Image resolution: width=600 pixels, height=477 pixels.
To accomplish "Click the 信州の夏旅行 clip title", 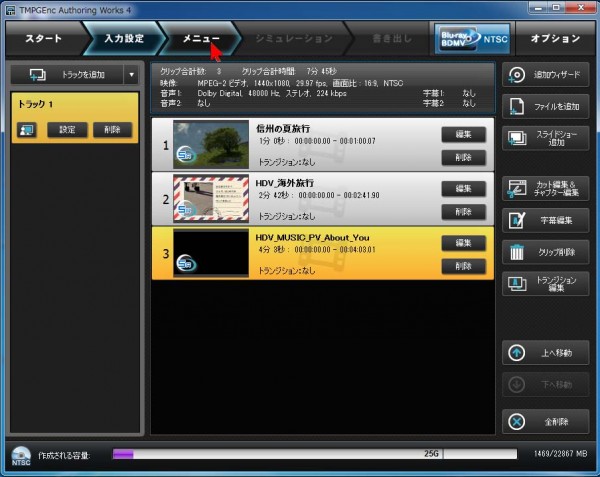I will coord(283,129).
